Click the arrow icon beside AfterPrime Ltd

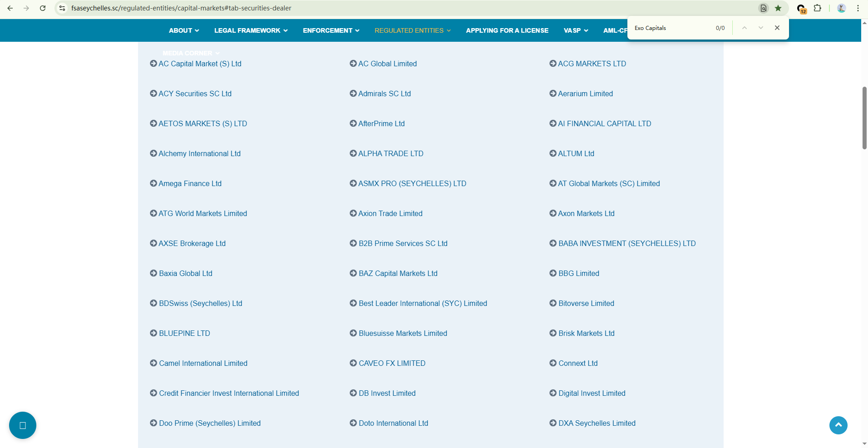[353, 123]
